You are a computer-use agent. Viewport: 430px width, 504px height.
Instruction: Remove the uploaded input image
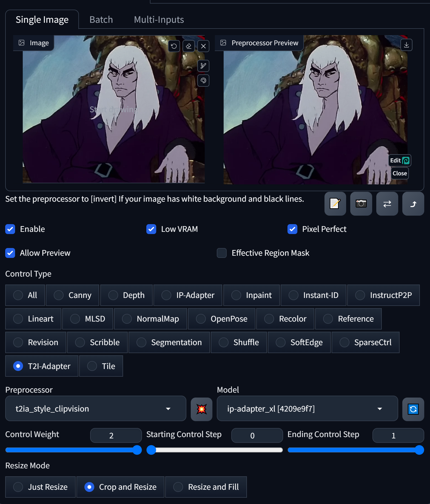[203, 46]
